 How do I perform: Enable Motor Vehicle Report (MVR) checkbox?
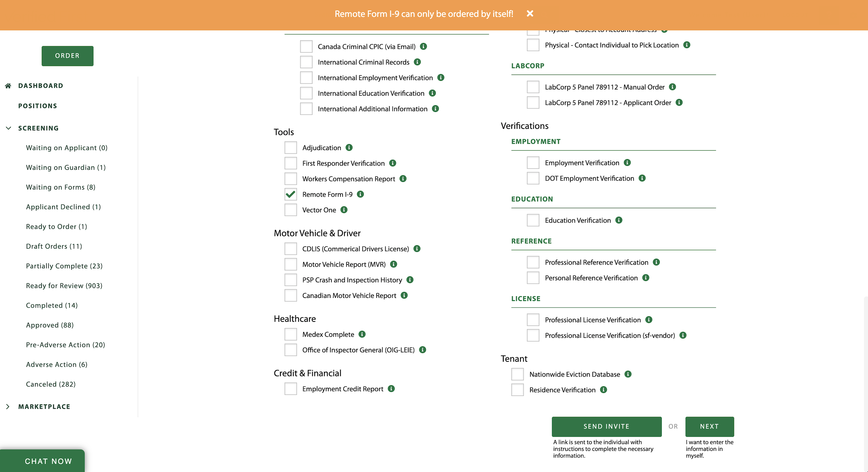(x=290, y=264)
